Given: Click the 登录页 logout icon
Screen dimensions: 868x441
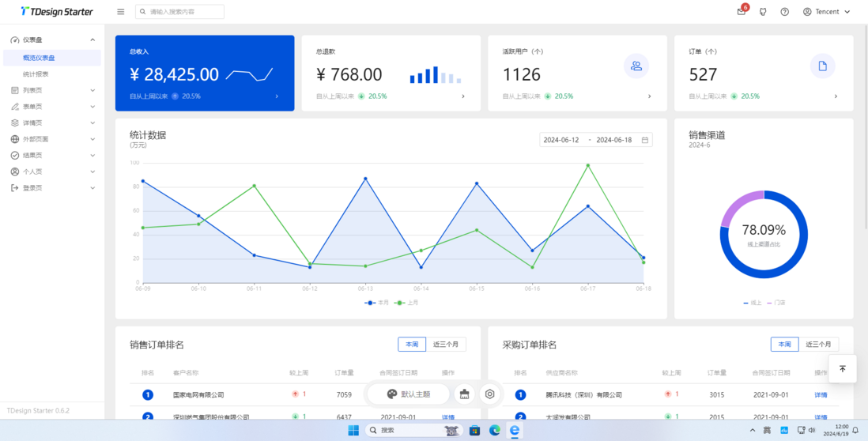Looking at the screenshot, I should (15, 187).
